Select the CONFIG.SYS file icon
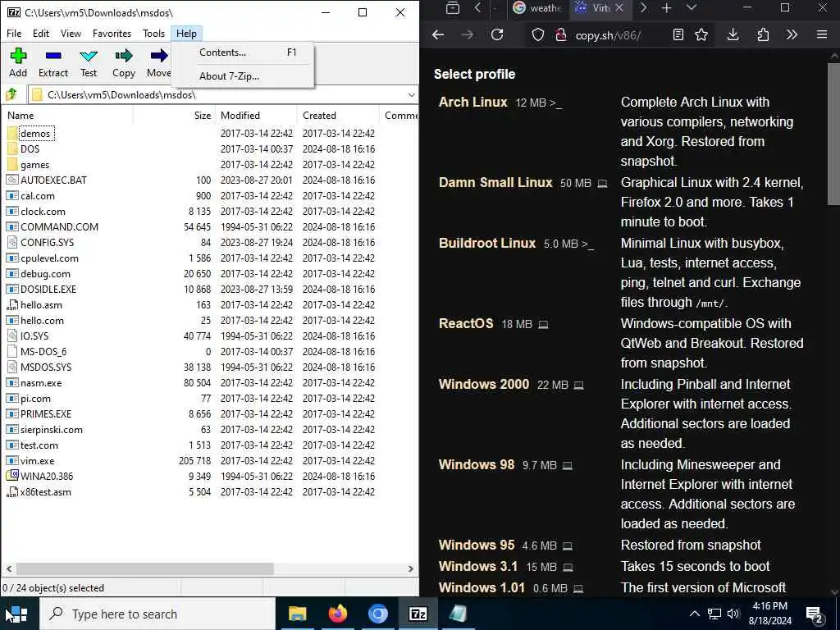The height and width of the screenshot is (630, 840). [12, 242]
